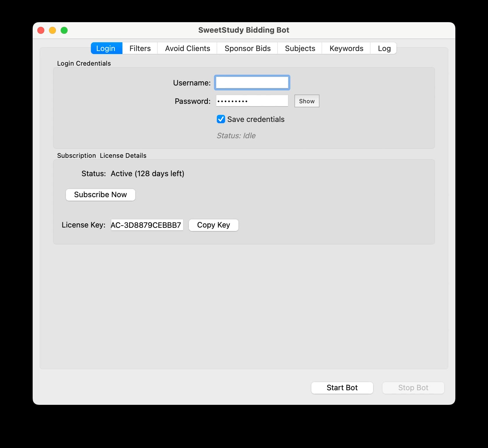This screenshot has height=448, width=488.
Task: Click the Subscription License Details heading
Action: [x=102, y=155]
